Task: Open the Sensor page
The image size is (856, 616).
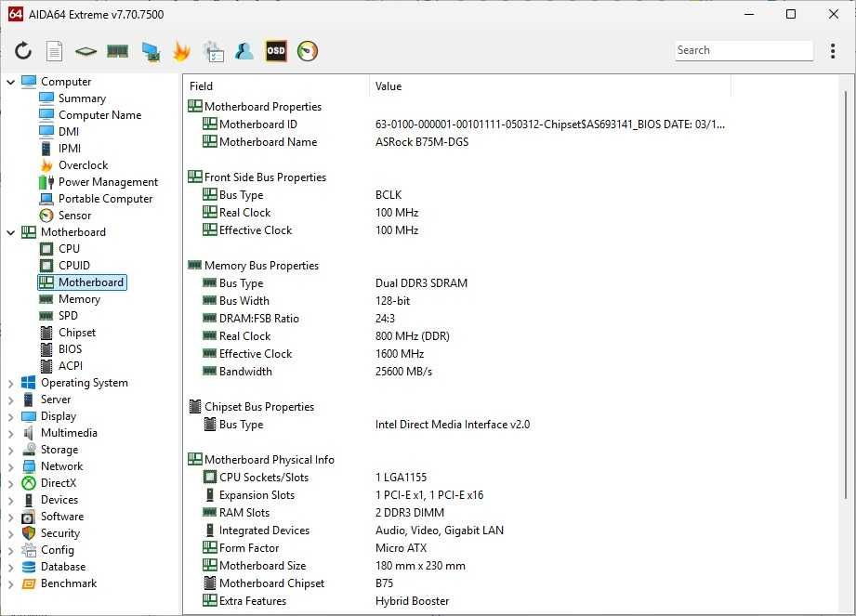Action: click(x=74, y=216)
